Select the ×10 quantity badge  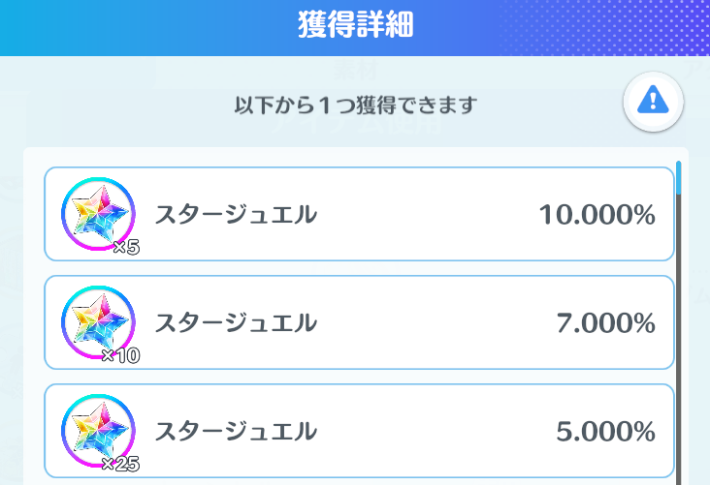coord(122,356)
